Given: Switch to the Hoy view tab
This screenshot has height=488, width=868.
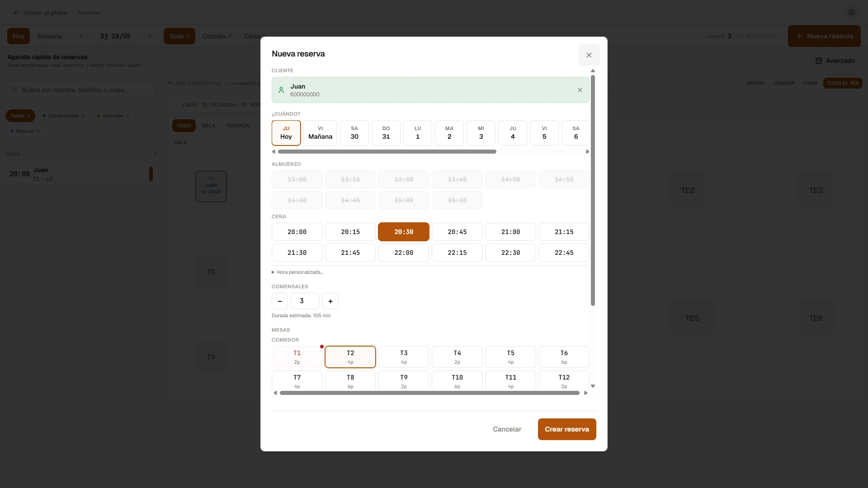Looking at the screenshot, I should [19, 36].
